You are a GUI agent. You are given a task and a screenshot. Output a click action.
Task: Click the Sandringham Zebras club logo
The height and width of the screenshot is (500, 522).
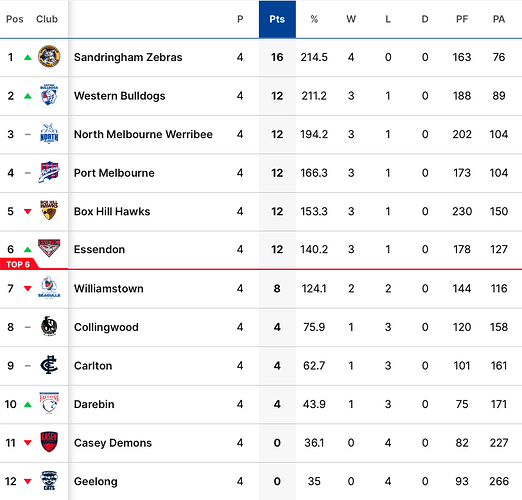[x=49, y=57]
